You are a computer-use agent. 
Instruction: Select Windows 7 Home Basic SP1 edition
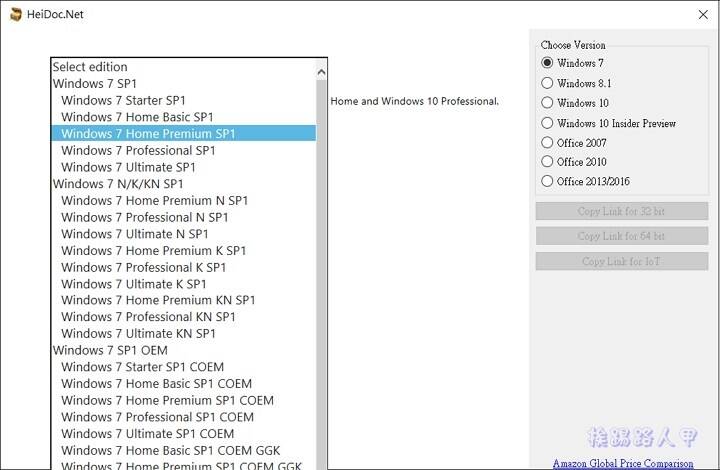click(184, 117)
